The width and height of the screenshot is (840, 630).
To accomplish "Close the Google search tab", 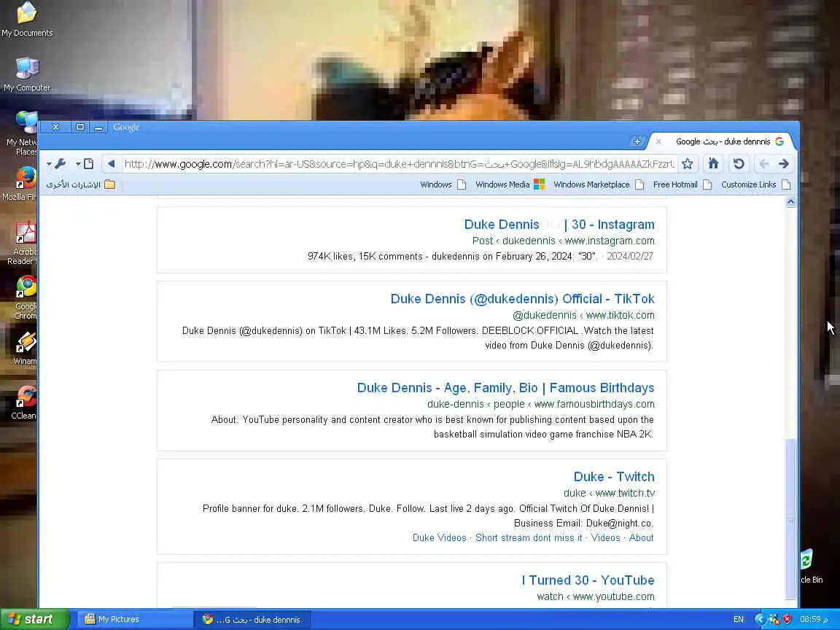I will (x=658, y=142).
